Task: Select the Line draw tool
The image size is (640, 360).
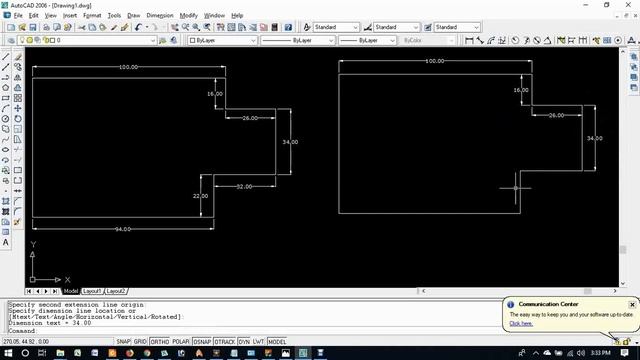Action: point(6,57)
